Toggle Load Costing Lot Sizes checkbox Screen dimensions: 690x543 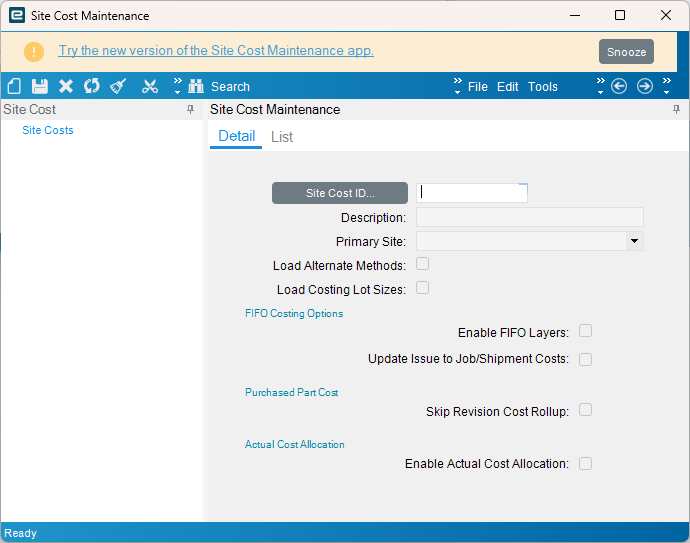pyautogui.click(x=422, y=288)
